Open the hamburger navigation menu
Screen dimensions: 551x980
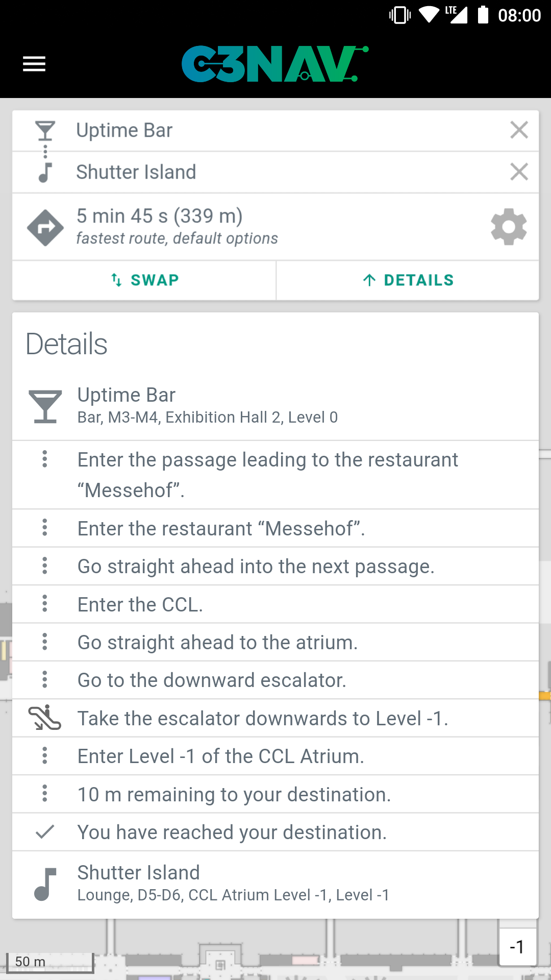34,64
